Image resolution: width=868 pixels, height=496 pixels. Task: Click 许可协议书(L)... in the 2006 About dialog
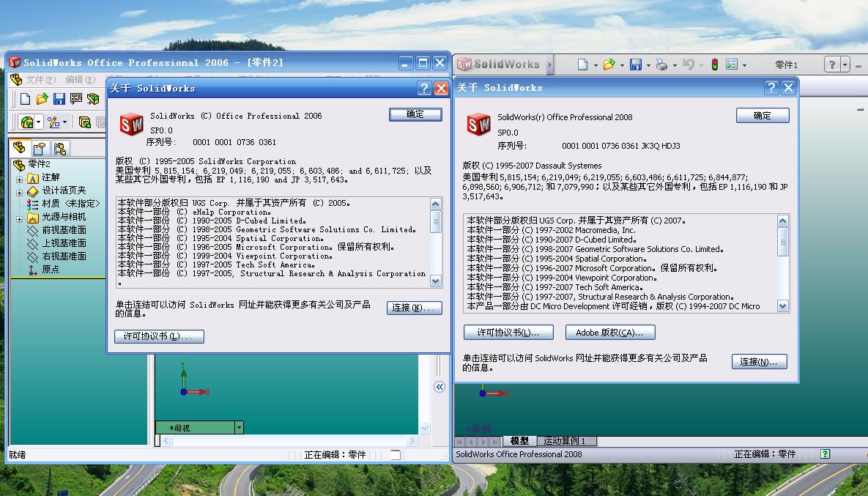[x=160, y=336]
